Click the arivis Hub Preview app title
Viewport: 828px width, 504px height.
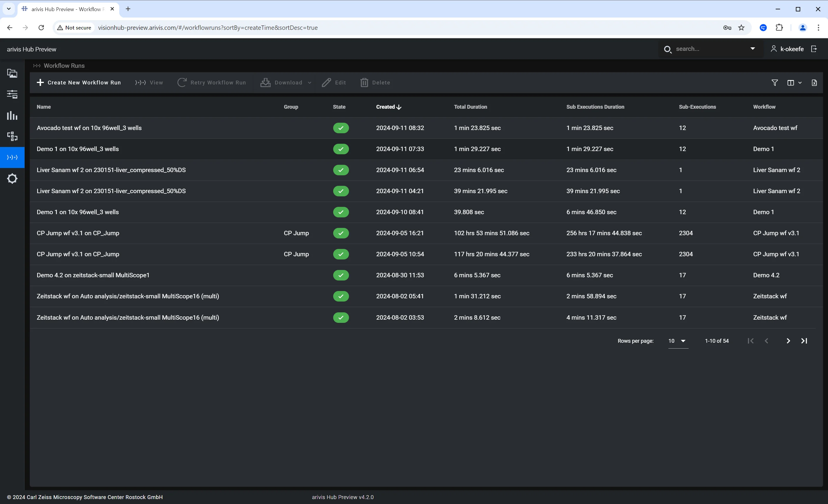(32, 49)
